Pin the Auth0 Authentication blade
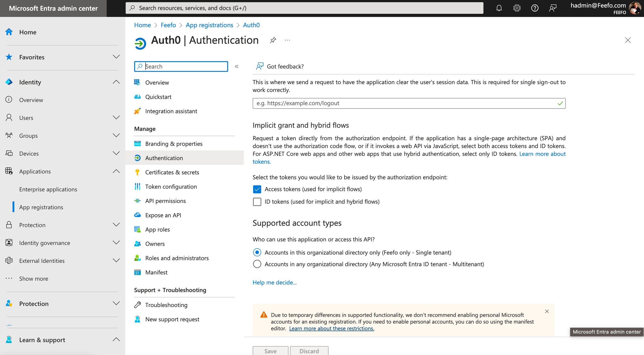 [273, 40]
